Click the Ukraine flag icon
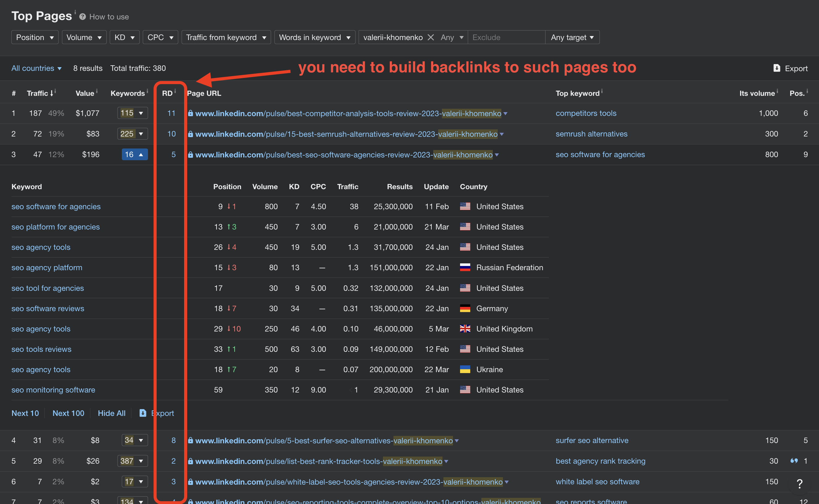819x504 pixels. pyautogui.click(x=465, y=370)
